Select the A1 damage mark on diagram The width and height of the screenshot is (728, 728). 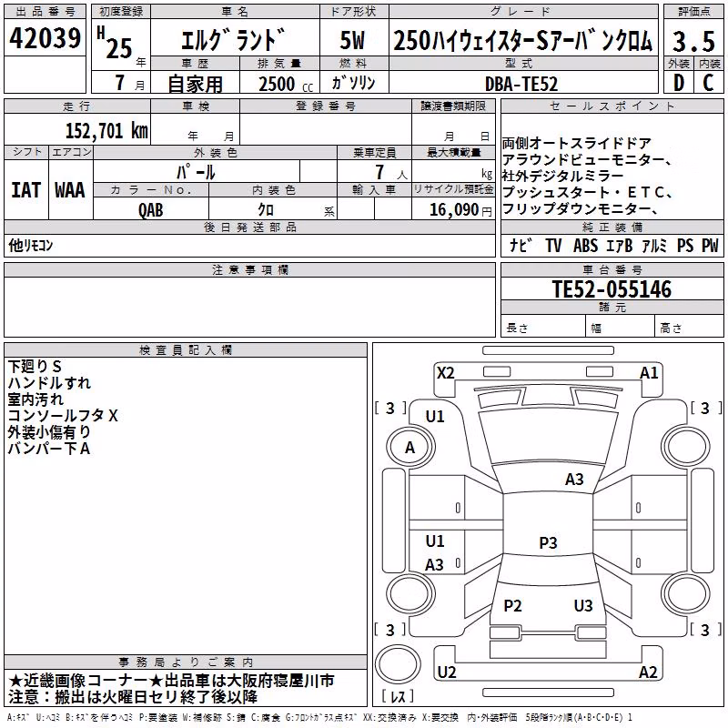649,373
